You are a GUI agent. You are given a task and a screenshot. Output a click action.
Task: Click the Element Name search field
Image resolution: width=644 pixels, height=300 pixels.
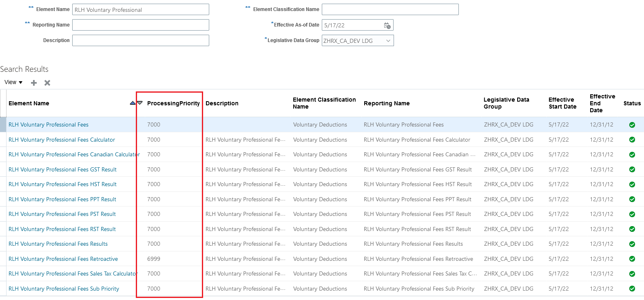pos(141,9)
